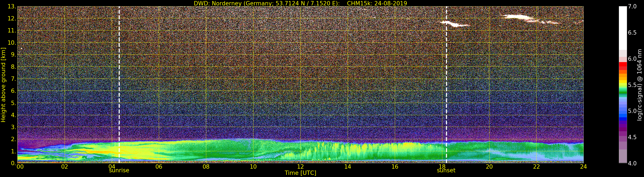
Task: Click the 'sunrise' label below the time axis
Action: click(119, 171)
